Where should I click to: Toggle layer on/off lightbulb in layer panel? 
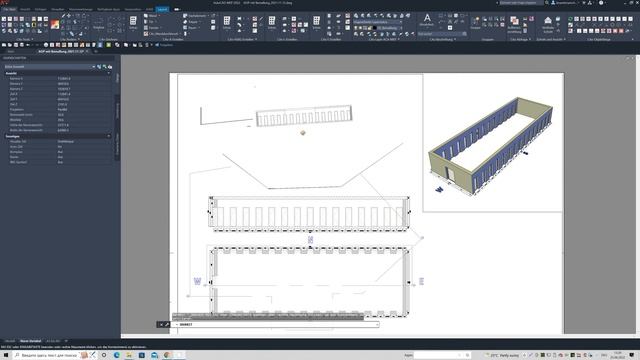356,28
